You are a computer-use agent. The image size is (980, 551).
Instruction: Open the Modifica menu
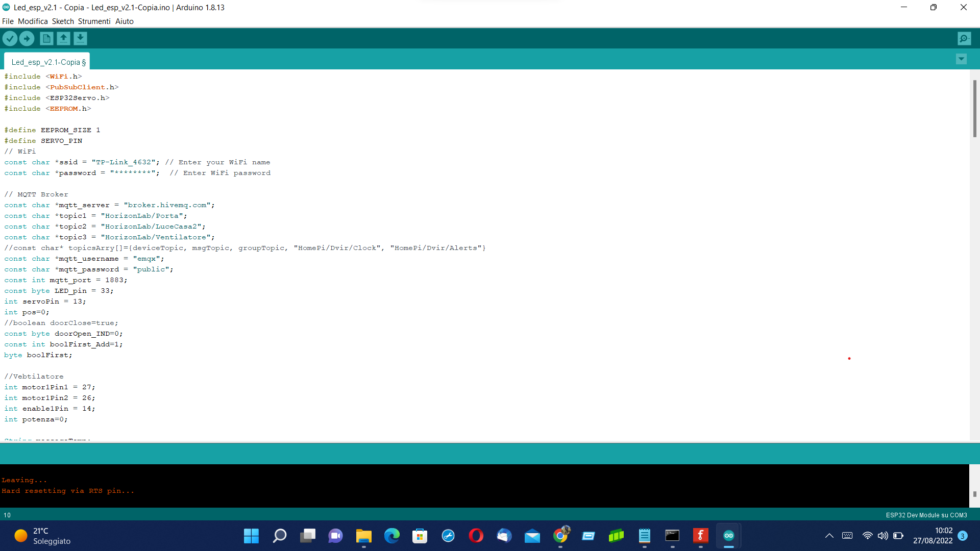[x=33, y=21]
